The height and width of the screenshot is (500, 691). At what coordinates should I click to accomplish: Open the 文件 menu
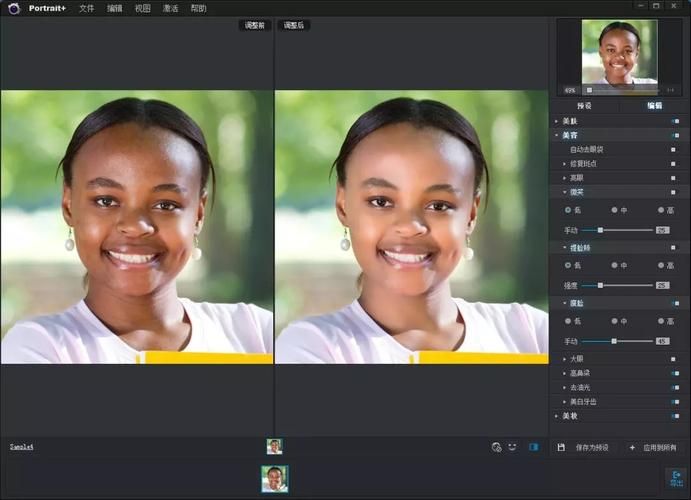tap(87, 8)
